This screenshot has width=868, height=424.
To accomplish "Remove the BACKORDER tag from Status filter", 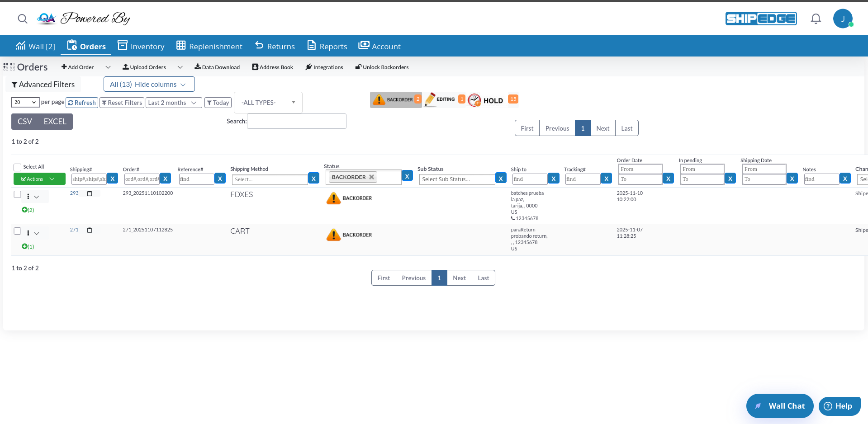I will click(x=371, y=177).
